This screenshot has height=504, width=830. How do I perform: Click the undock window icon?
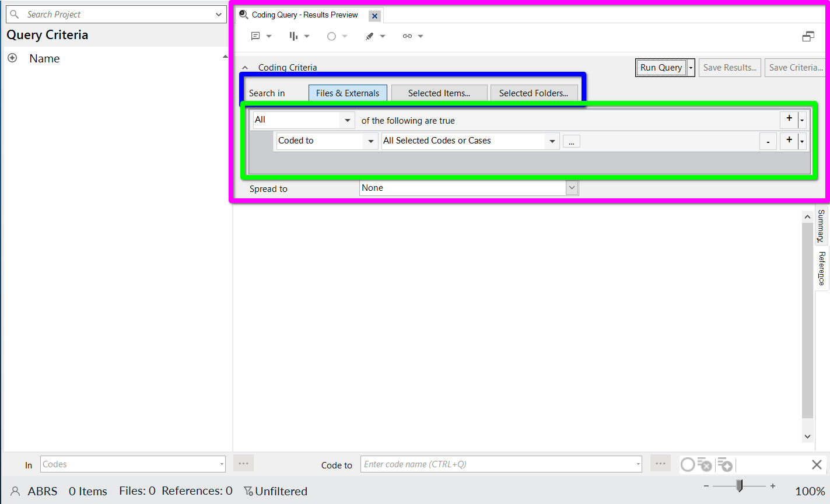808,37
